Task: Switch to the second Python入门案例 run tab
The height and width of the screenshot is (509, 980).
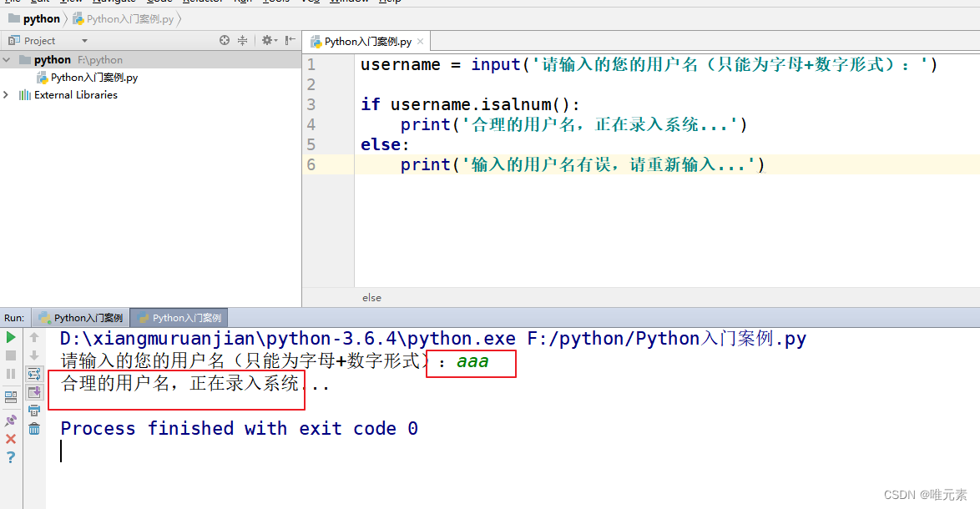Action: [179, 317]
